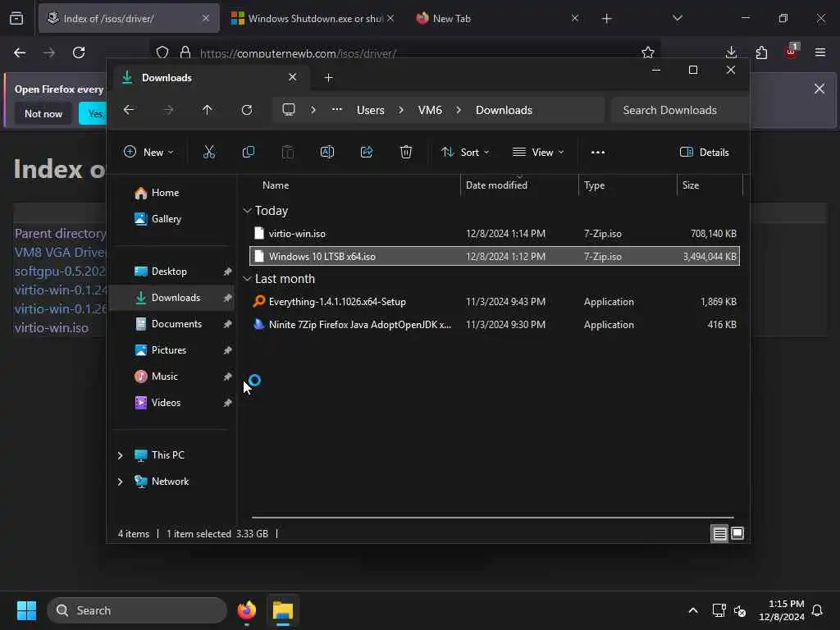840x630 pixels.
Task: Click the taskbar Search box
Action: [137, 610]
